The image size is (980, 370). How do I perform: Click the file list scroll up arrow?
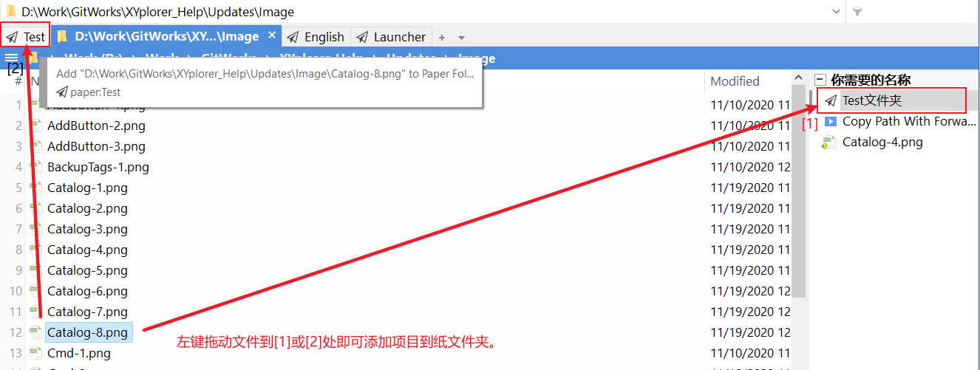[798, 78]
